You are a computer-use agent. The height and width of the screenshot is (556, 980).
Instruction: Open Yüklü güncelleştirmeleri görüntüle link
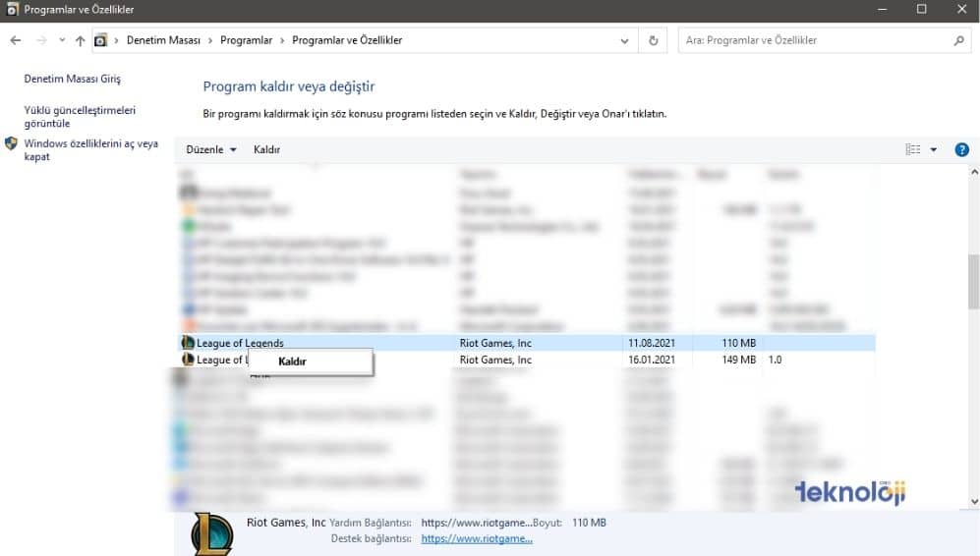(80, 117)
